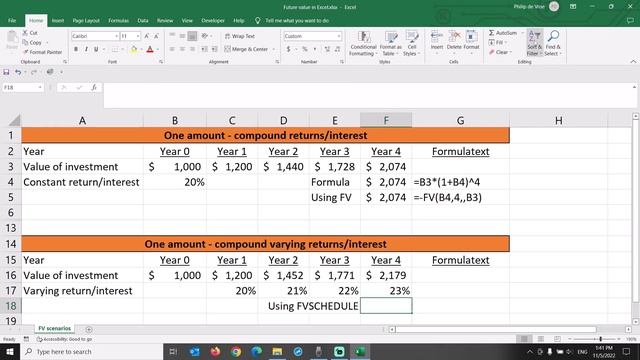Toggle Bottom Align

pos(192,36)
